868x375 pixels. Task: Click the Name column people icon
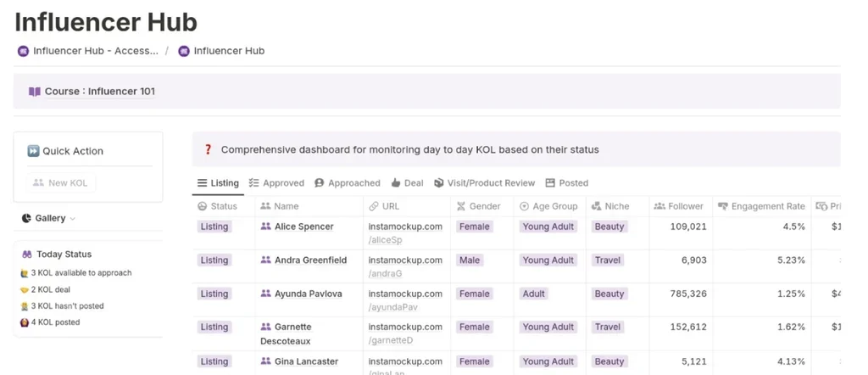265,206
